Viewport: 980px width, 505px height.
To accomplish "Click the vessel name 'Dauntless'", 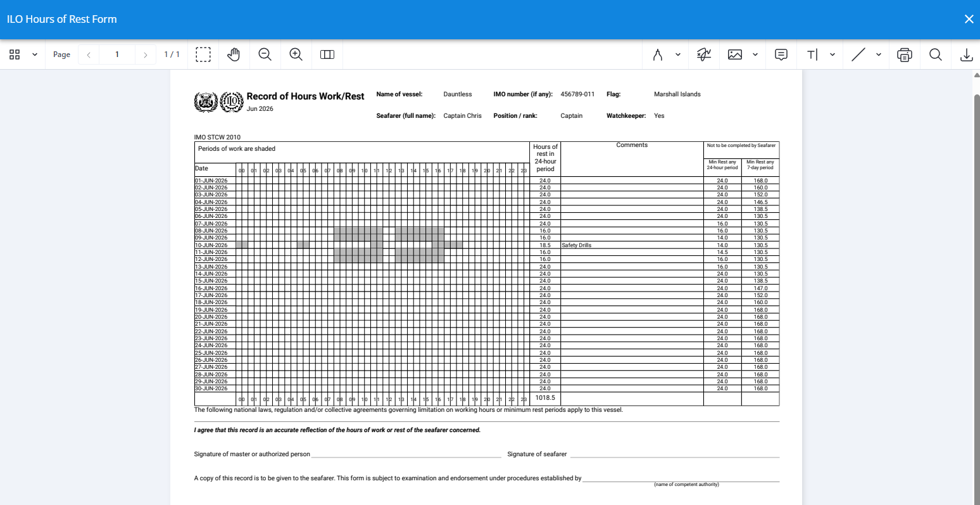I will [x=458, y=94].
